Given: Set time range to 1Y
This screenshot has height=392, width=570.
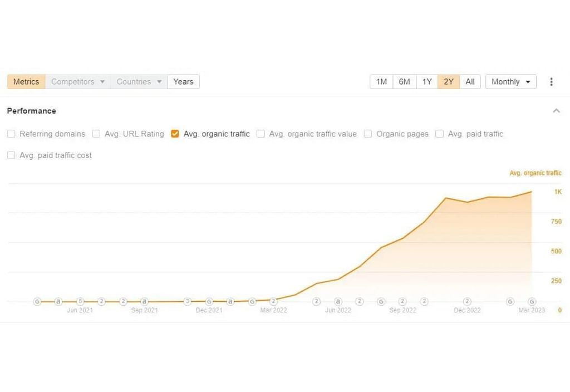Looking at the screenshot, I should tap(427, 82).
